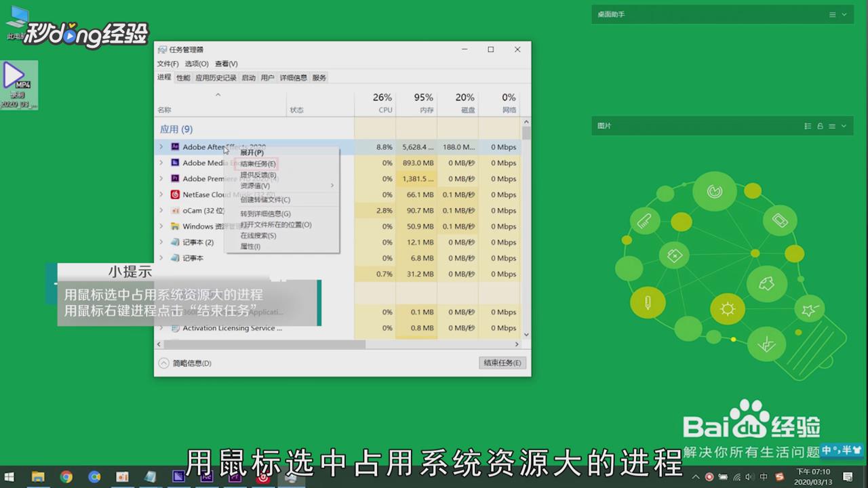Switch to the 服务 tab
Viewport: 868px width, 488px height.
click(319, 78)
